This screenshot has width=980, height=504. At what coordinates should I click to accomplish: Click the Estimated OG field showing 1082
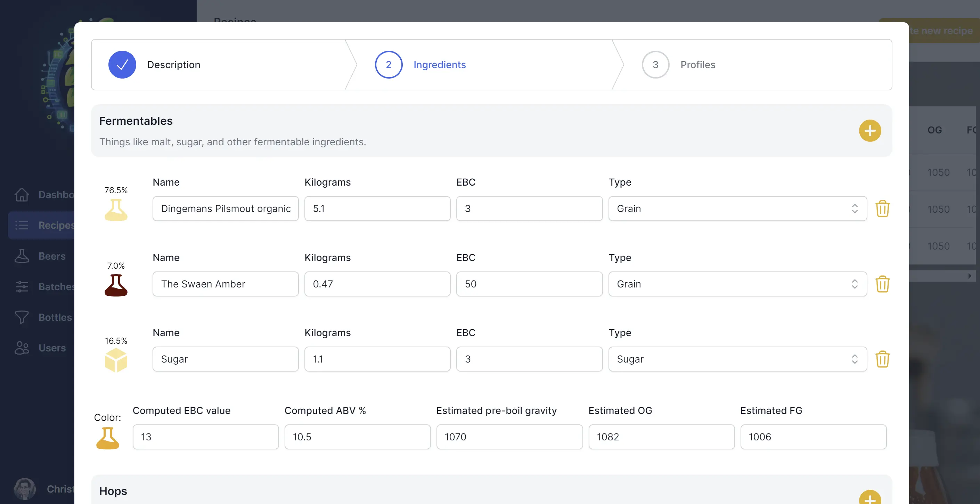[x=661, y=437]
